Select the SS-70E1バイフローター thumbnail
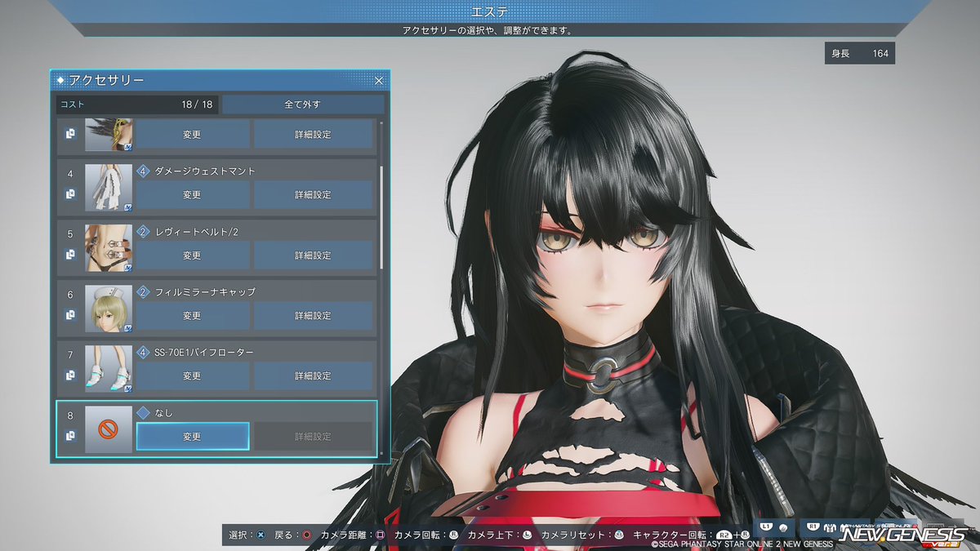Image resolution: width=980 pixels, height=551 pixels. (108, 369)
